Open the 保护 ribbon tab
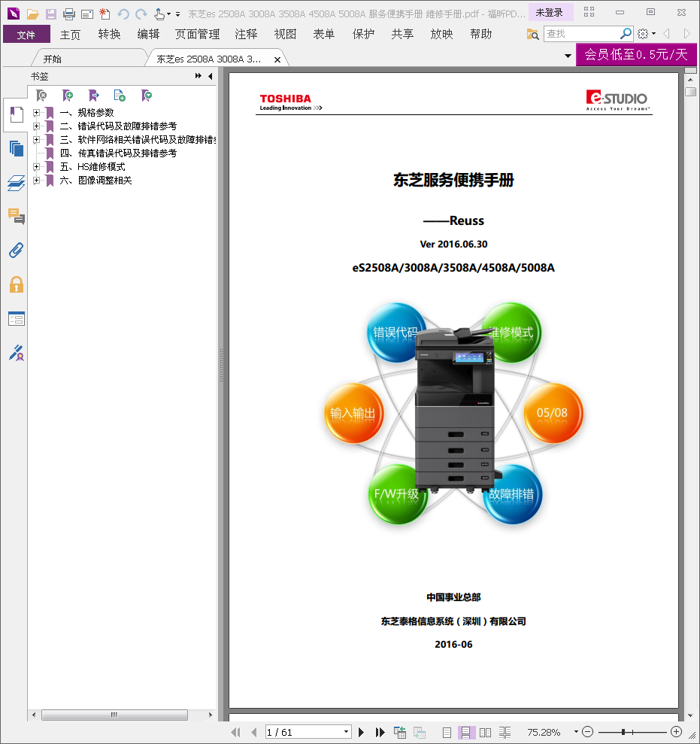This screenshot has height=744, width=700. 363,34
